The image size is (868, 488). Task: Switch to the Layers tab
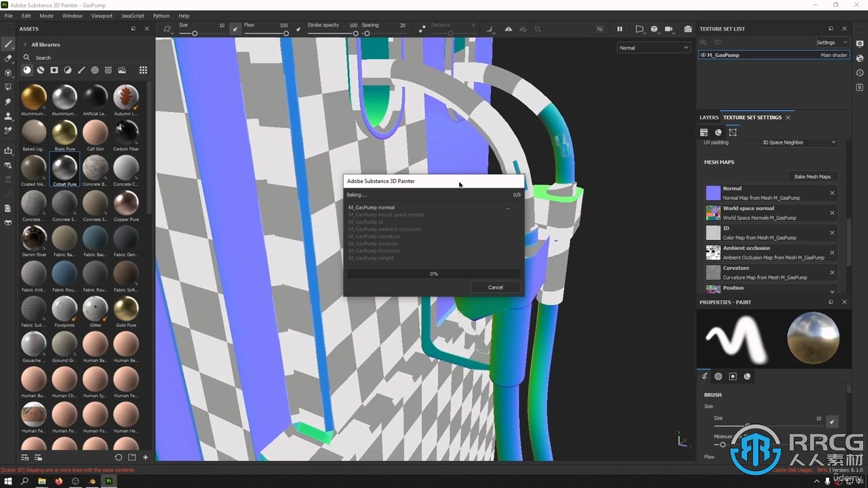click(709, 117)
